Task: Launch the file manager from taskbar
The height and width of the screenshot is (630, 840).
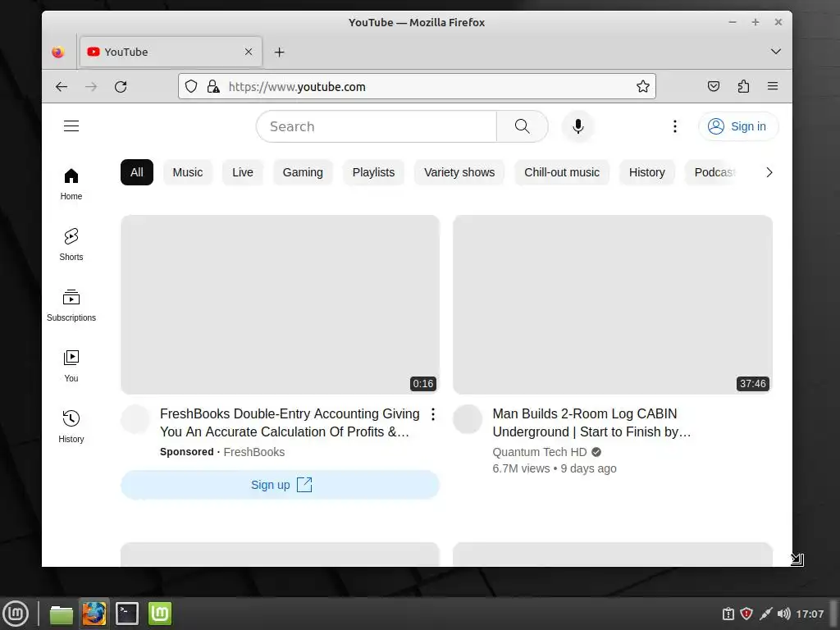Action: point(61,614)
